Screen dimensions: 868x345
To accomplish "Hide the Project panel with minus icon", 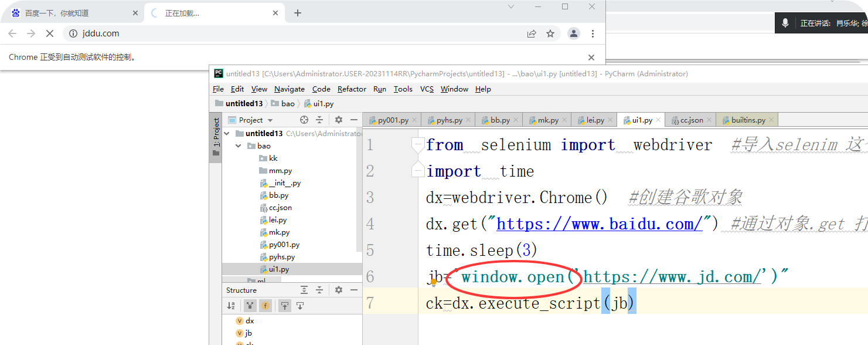I will coord(353,120).
